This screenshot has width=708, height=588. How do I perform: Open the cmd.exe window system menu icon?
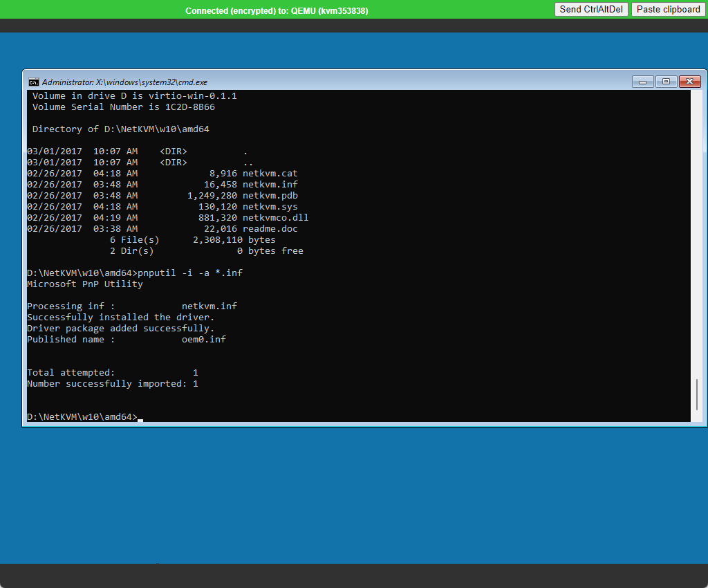click(x=34, y=82)
